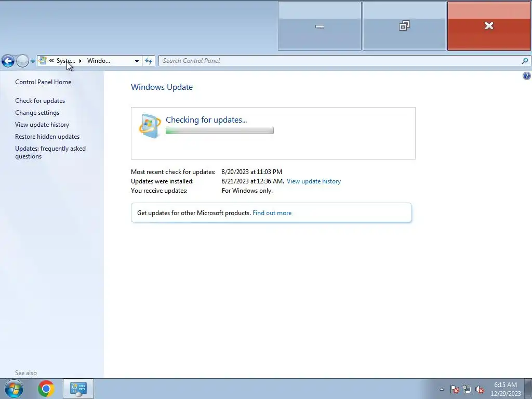Image resolution: width=532 pixels, height=399 pixels.
Task: Click the double chevron before Syste...
Action: [51, 61]
